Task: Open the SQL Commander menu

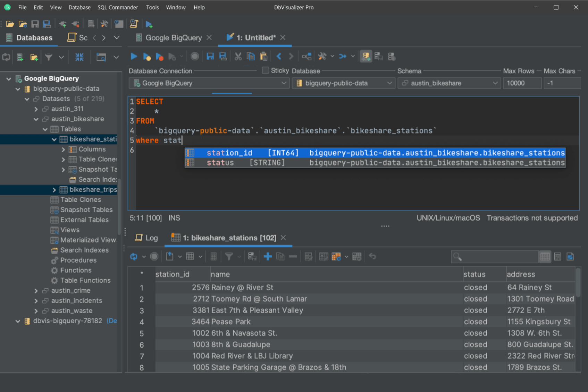Action: click(x=118, y=7)
